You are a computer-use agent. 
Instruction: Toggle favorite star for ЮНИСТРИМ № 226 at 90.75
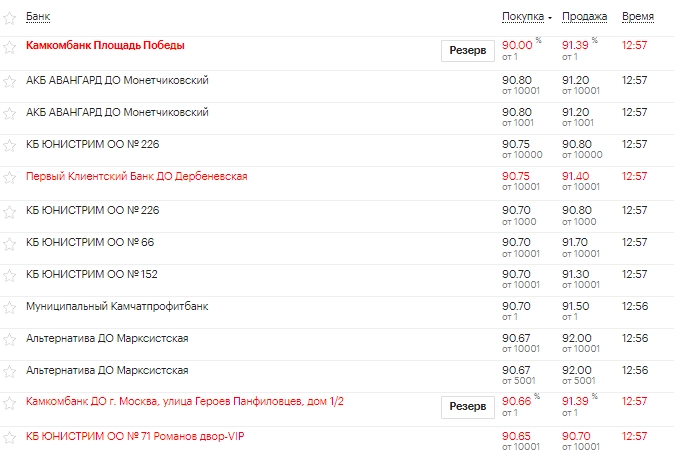[10, 146]
